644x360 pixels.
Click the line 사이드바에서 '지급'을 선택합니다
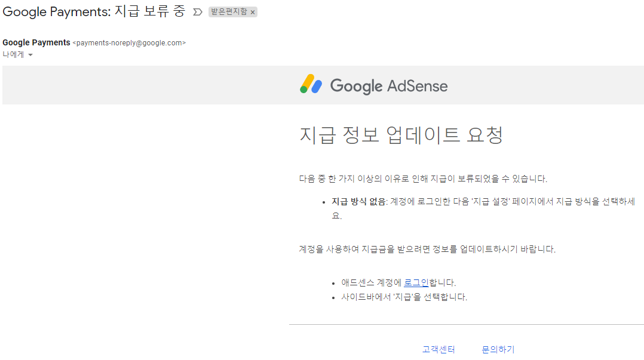[x=404, y=297]
